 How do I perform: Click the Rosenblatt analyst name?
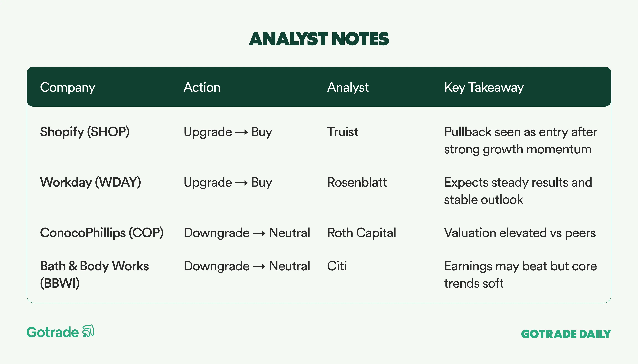point(357,182)
